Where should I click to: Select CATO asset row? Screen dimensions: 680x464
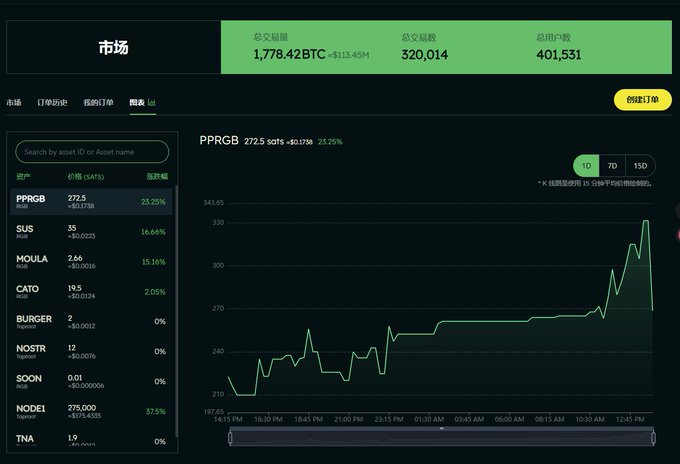[91, 291]
